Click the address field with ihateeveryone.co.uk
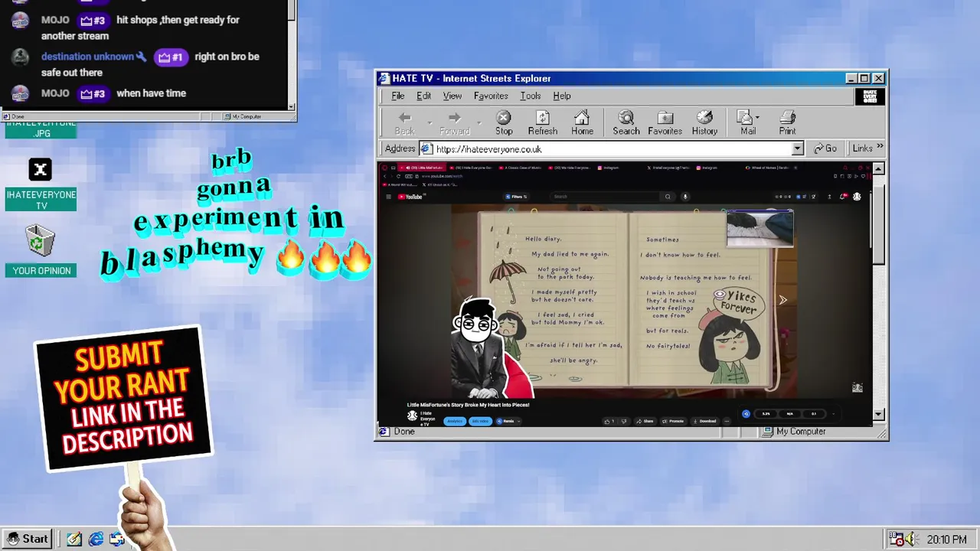 [611, 148]
